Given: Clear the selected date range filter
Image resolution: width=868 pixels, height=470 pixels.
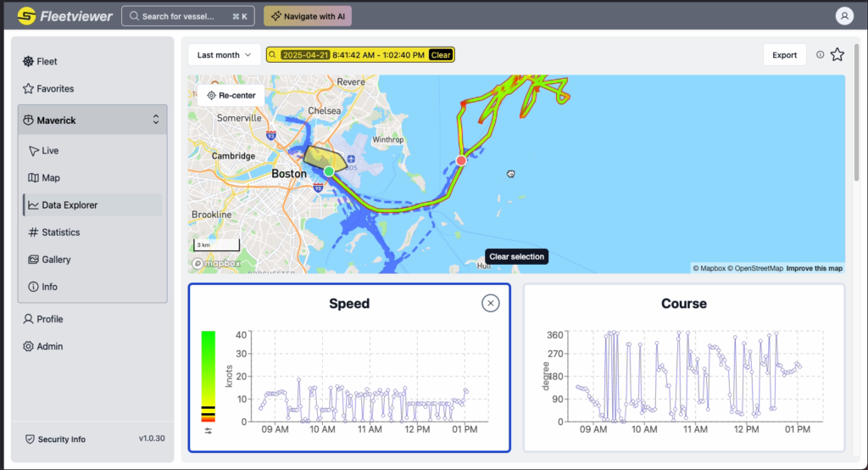Looking at the screenshot, I should coord(441,55).
